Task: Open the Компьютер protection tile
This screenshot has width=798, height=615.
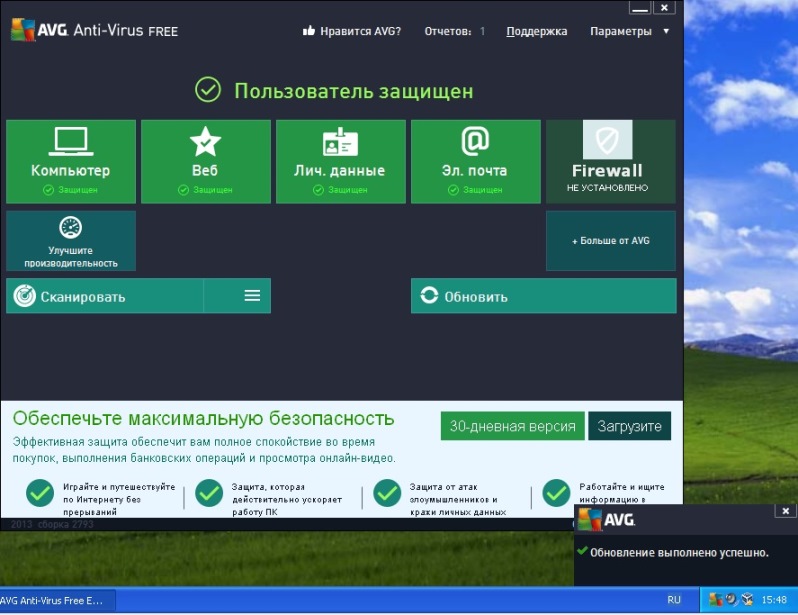Action: pos(71,161)
